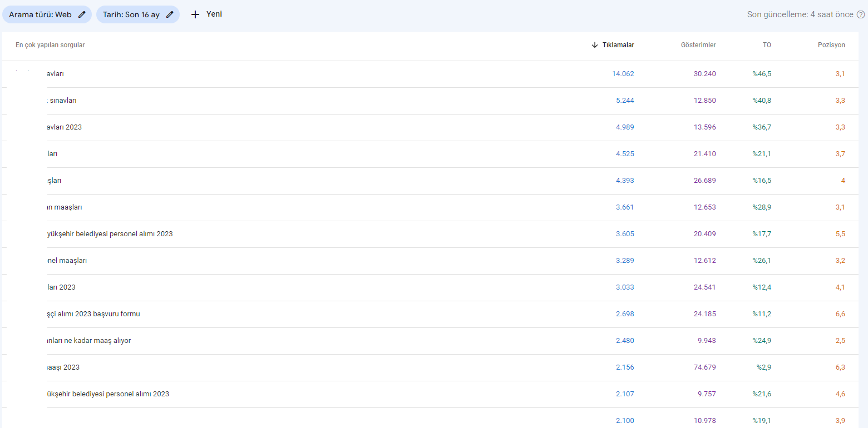This screenshot has height=428, width=868.
Task: Click clicks value 3.289
Action: (625, 261)
